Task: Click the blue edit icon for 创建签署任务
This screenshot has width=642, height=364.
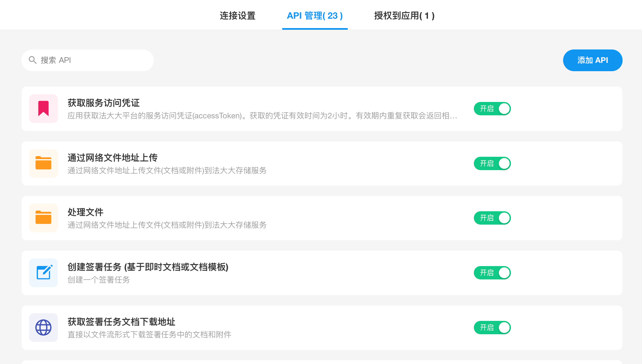Action: pyautogui.click(x=43, y=273)
